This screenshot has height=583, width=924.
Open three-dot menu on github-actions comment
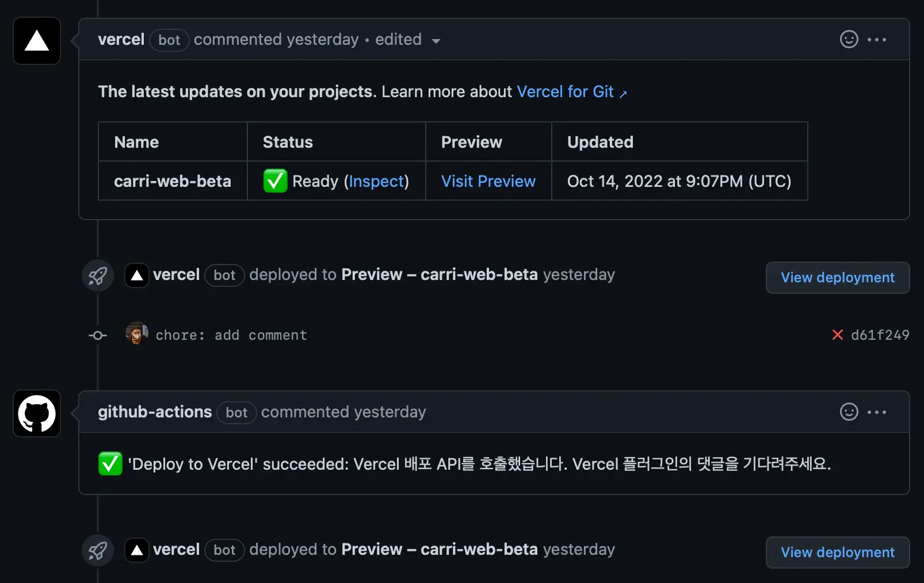pos(877,412)
